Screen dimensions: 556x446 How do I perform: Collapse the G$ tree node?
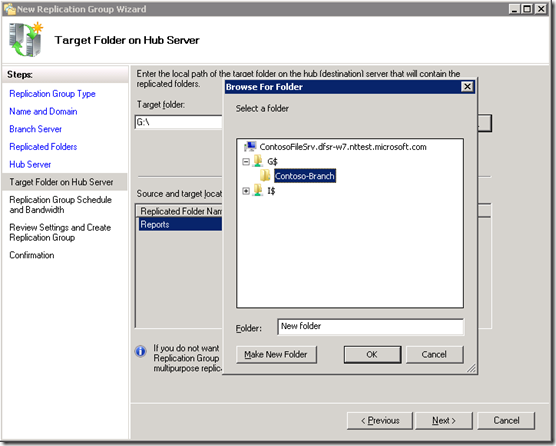pos(246,162)
